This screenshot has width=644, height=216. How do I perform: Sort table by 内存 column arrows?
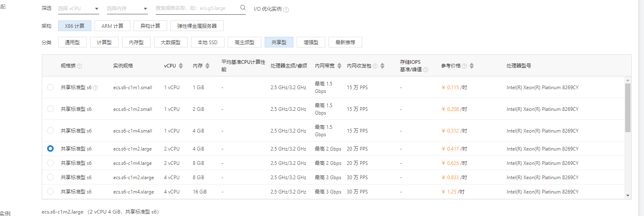click(x=207, y=66)
